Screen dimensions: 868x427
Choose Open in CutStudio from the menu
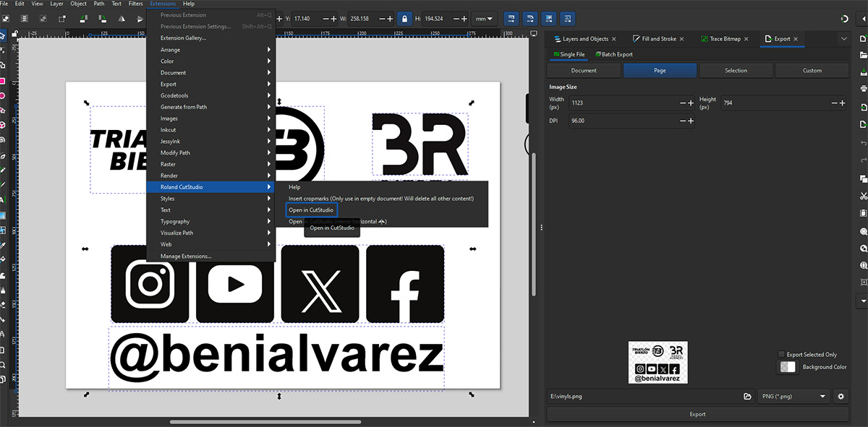tap(311, 210)
